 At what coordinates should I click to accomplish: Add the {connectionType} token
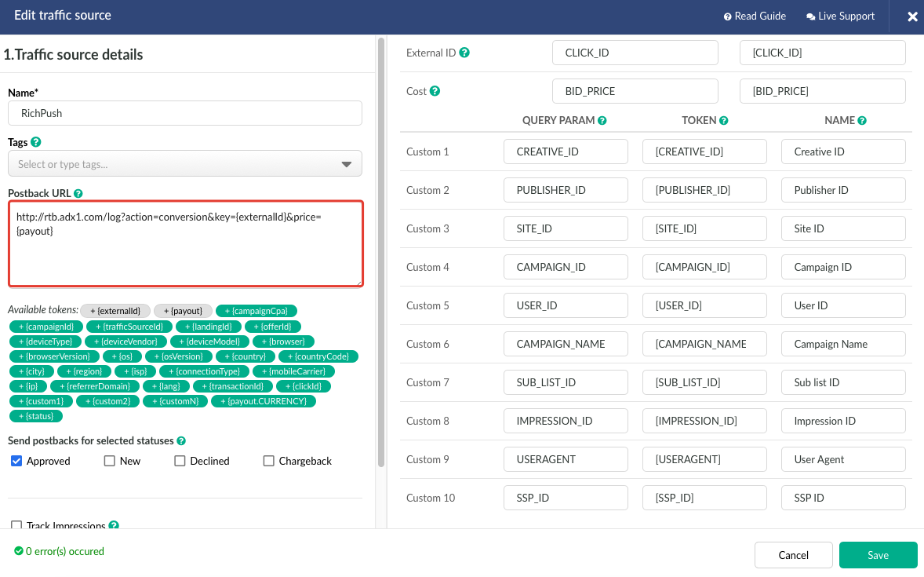[205, 371]
